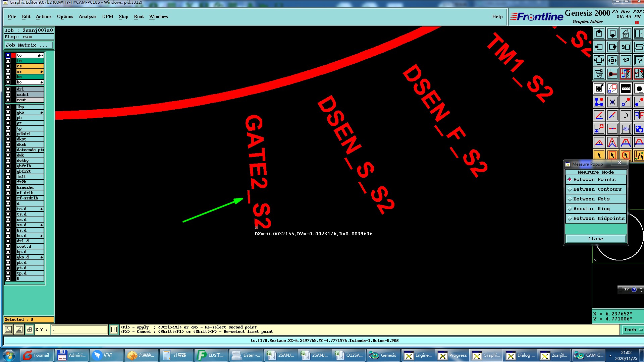Screen dimensions: 644x362
Task: Click the exclamation mark icon by the XY field
Action: click(x=114, y=329)
